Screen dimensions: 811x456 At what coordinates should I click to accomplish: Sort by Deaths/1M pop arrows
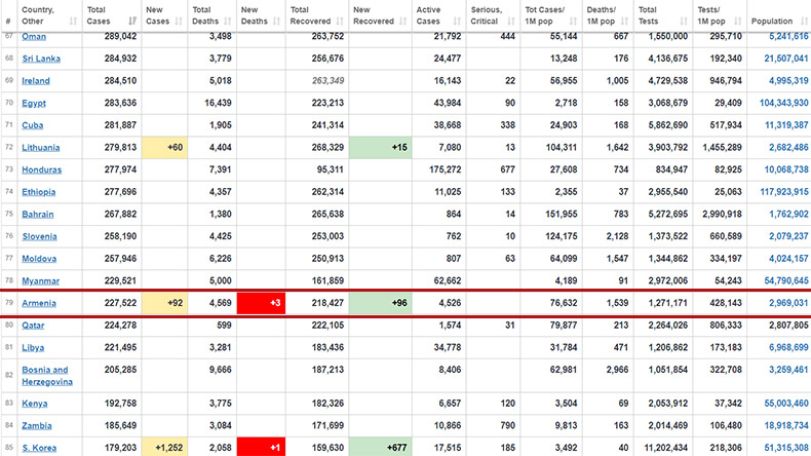coord(624,21)
